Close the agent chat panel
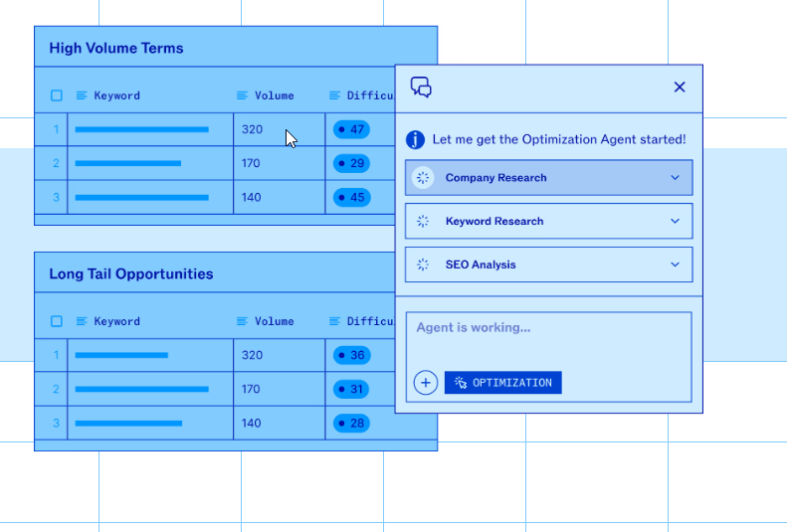787x532 pixels. (x=680, y=88)
